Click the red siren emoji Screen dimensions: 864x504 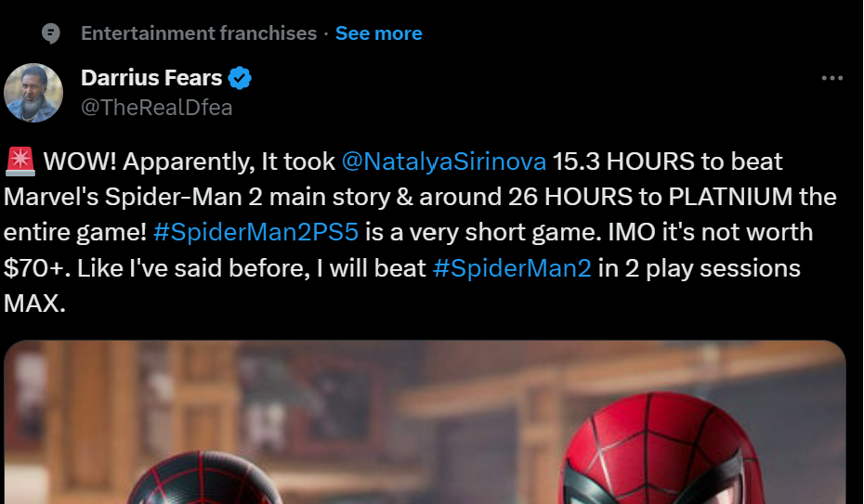pyautogui.click(x=20, y=162)
